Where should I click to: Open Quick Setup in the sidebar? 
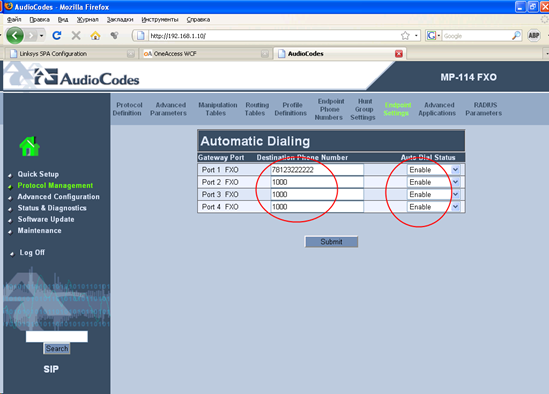coord(38,174)
